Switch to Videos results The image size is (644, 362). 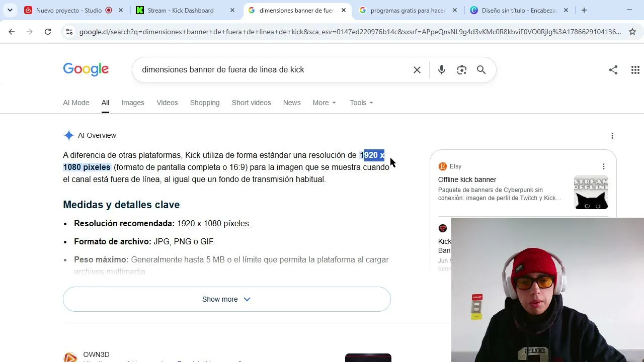pos(167,103)
